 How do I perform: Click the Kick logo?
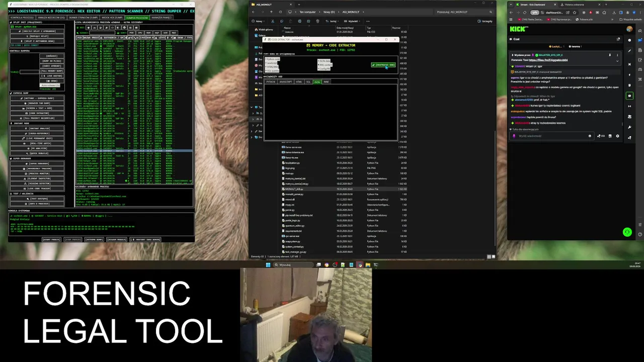point(519,29)
